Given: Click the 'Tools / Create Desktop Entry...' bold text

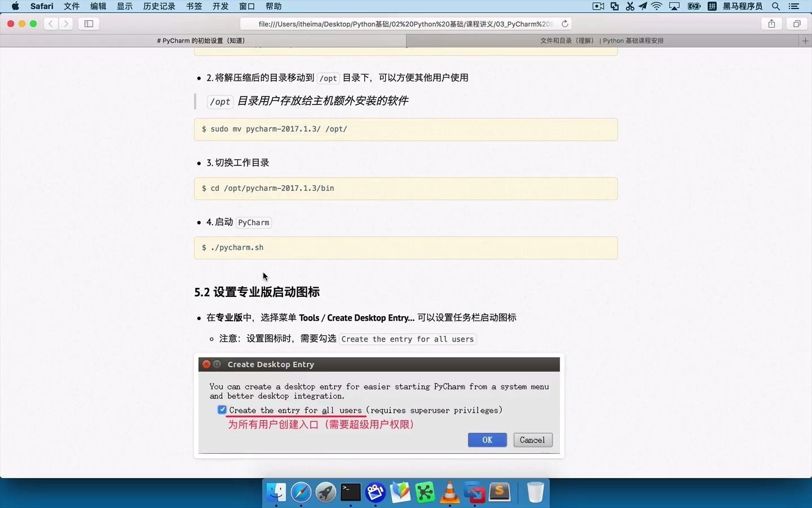Looking at the screenshot, I should click(x=356, y=318).
